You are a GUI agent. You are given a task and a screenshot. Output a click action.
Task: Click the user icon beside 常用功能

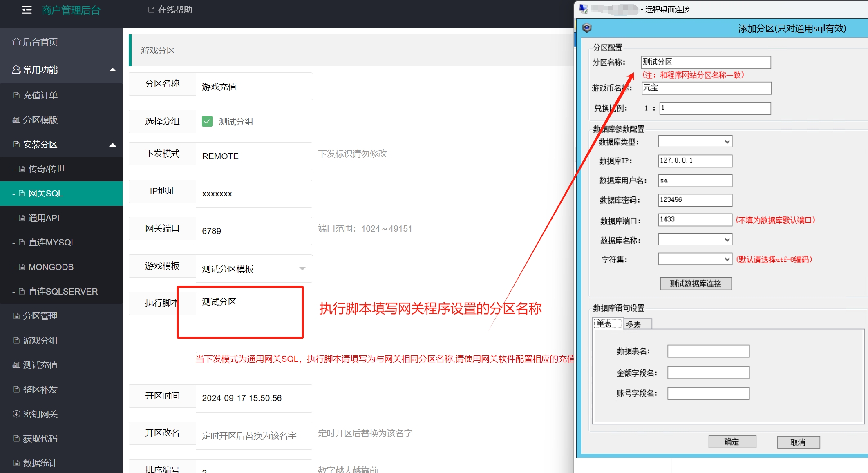[x=16, y=70]
